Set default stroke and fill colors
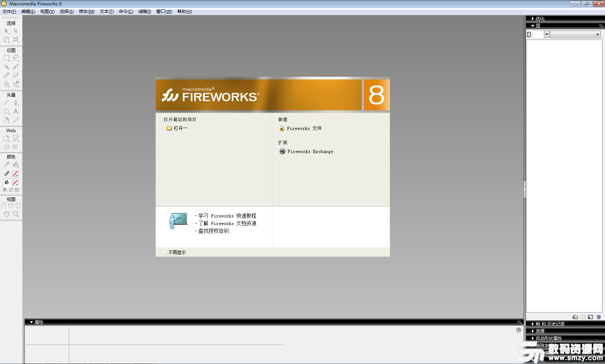 click(x=5, y=190)
